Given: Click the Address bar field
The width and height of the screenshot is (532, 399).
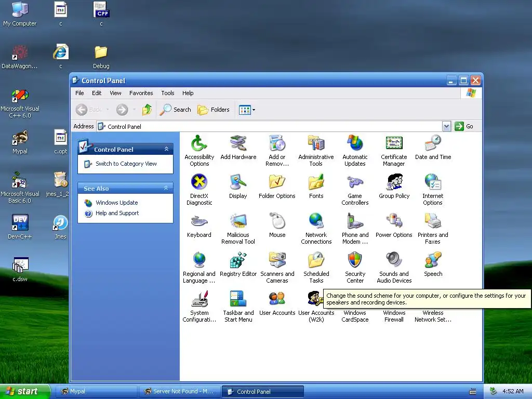Looking at the screenshot, I should tap(270, 126).
